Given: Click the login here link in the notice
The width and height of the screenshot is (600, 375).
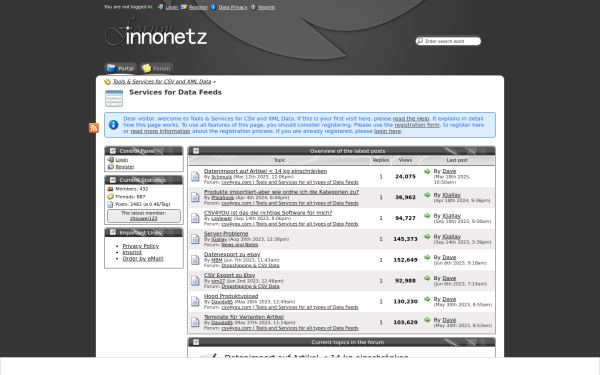Looking at the screenshot, I should [x=387, y=131].
